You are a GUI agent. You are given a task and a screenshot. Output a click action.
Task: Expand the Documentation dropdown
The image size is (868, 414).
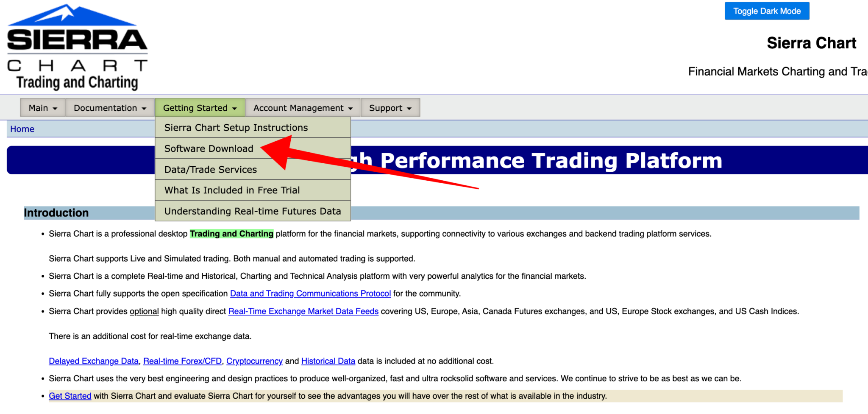[109, 108]
